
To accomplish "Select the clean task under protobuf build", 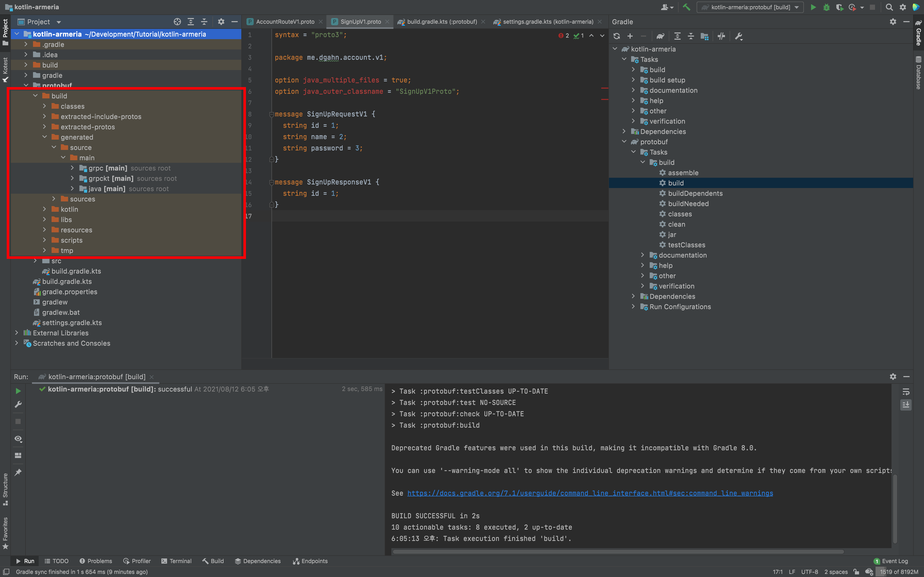I will tap(676, 224).
